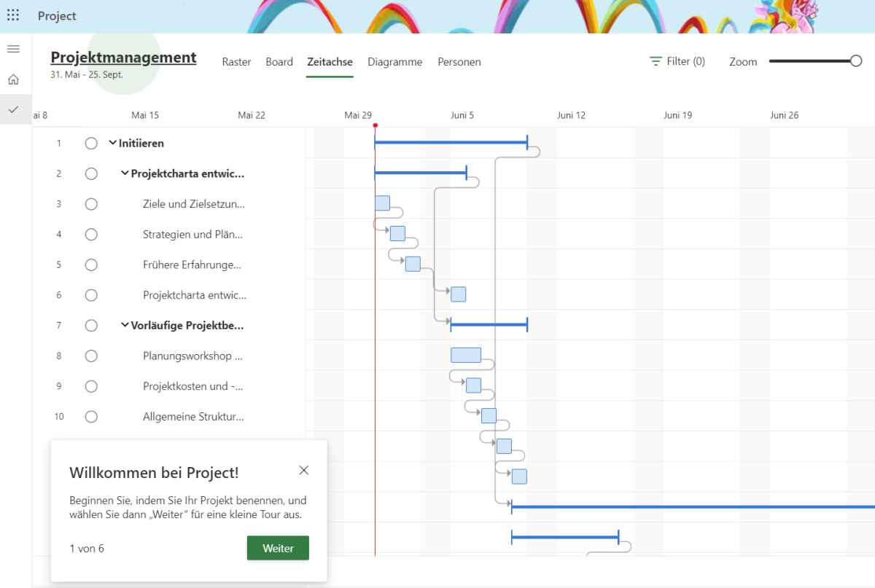Click project date range 31. Mai - 25. Sept.
Screen dimensions: 875x588
click(x=87, y=74)
